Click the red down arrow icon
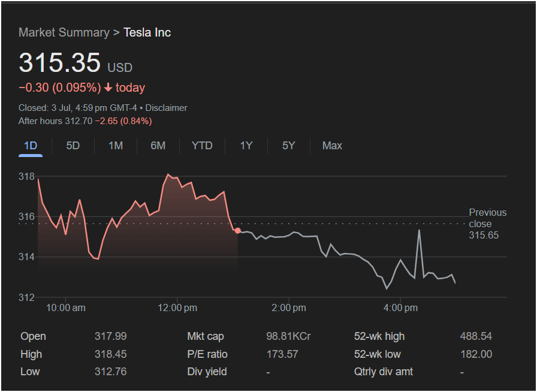Viewport: 537px width, 392px height. (x=108, y=88)
